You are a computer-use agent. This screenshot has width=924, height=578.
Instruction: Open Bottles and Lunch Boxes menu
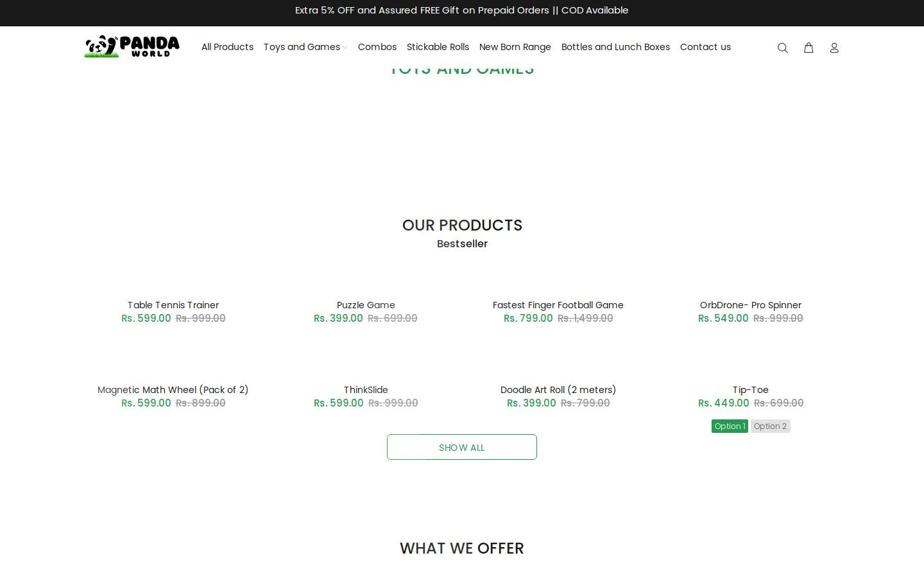615,47
